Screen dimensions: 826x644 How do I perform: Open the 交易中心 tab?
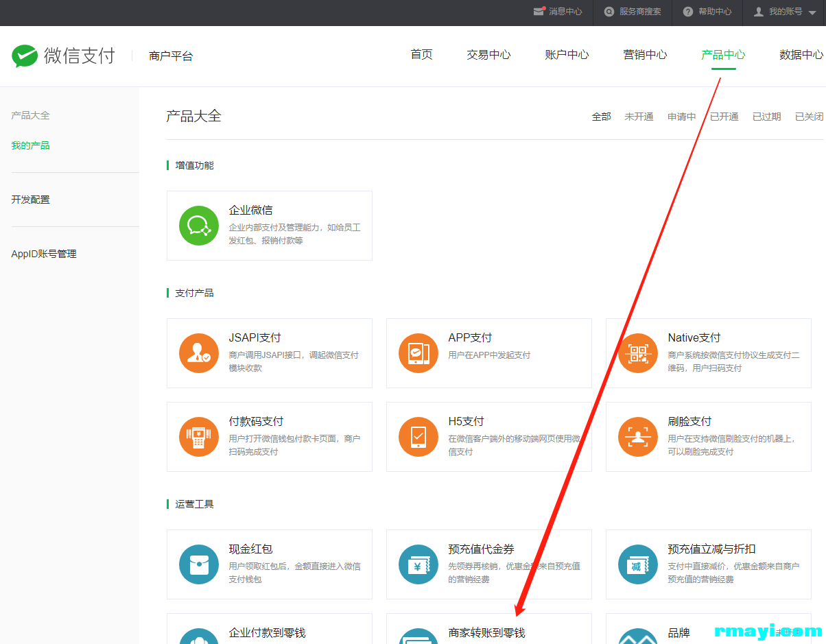pyautogui.click(x=488, y=55)
